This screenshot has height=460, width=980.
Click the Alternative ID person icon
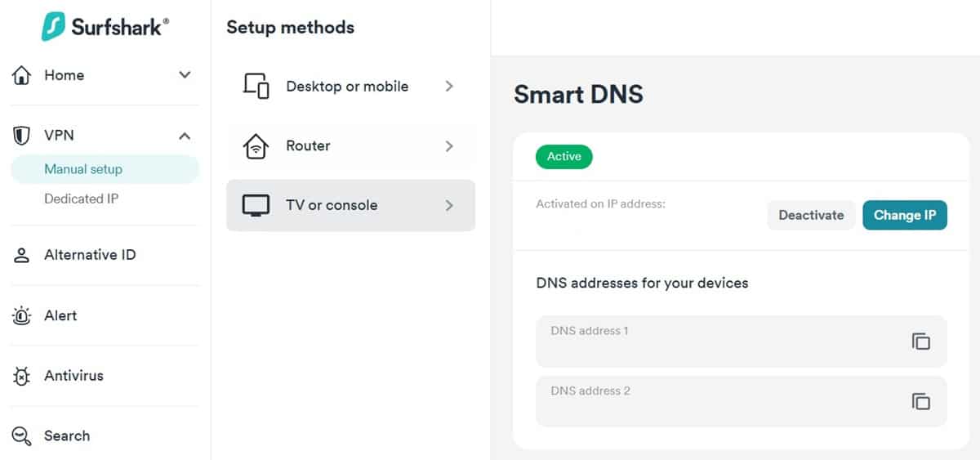coord(22,255)
